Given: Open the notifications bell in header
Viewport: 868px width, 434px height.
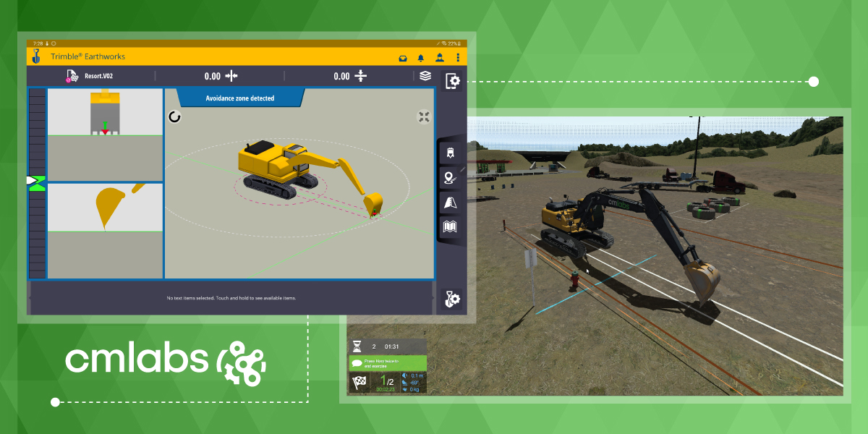Looking at the screenshot, I should (x=421, y=57).
